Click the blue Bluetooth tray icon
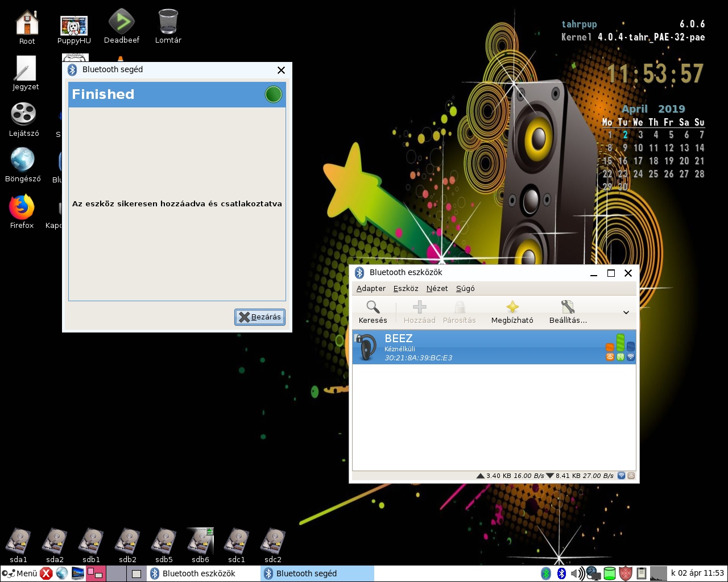728x582 pixels. pos(561,573)
